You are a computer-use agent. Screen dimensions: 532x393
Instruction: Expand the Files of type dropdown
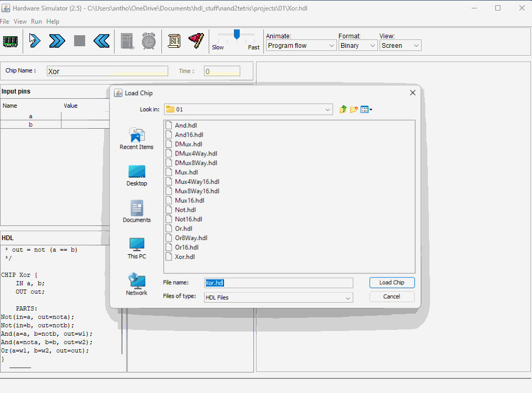pos(348,298)
